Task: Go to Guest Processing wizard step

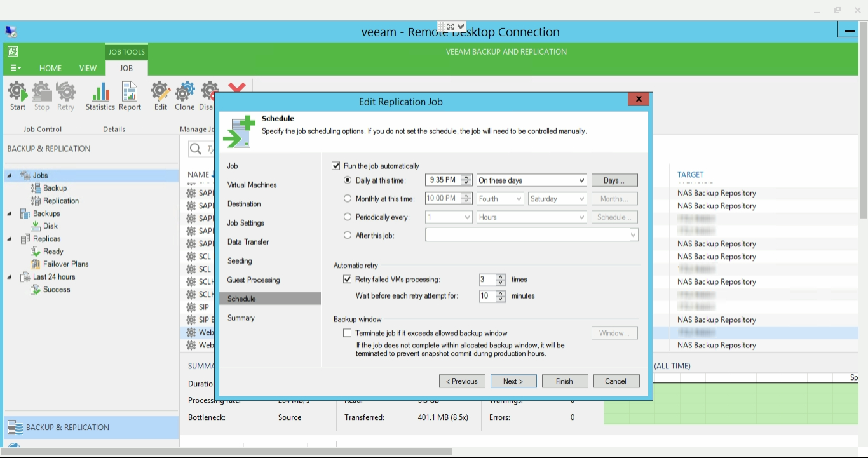Action: (x=254, y=280)
